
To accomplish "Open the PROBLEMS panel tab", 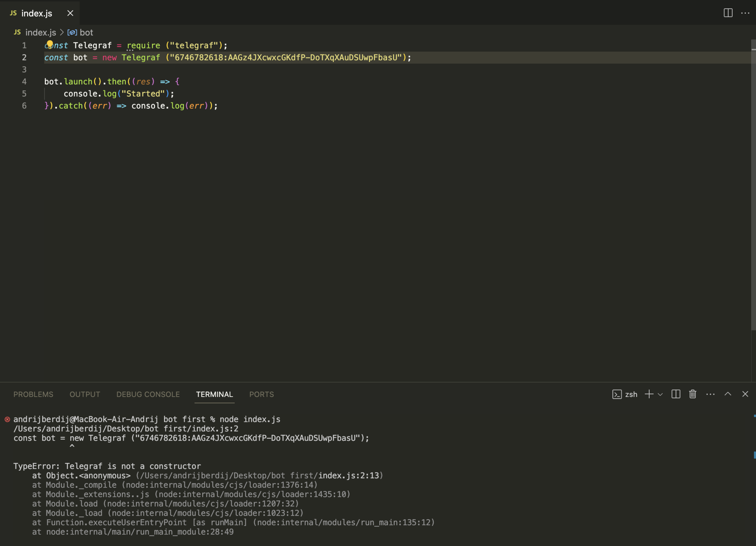I will (33, 394).
